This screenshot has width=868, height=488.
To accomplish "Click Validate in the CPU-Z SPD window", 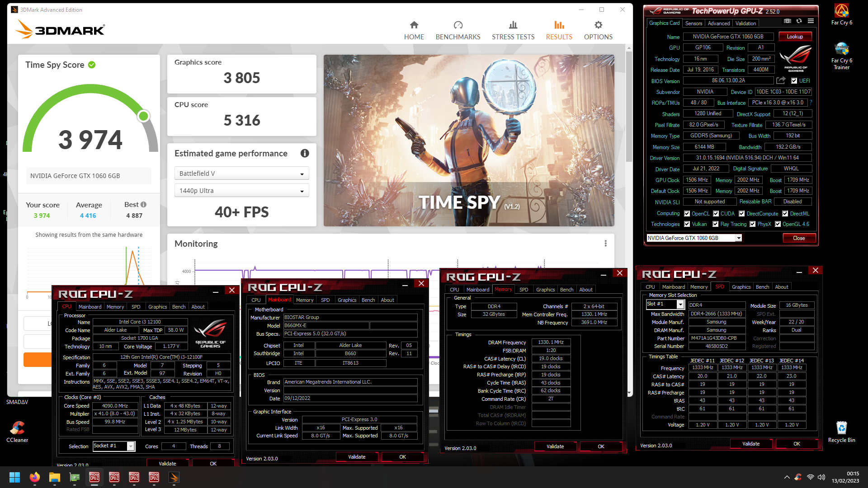I will (x=751, y=444).
